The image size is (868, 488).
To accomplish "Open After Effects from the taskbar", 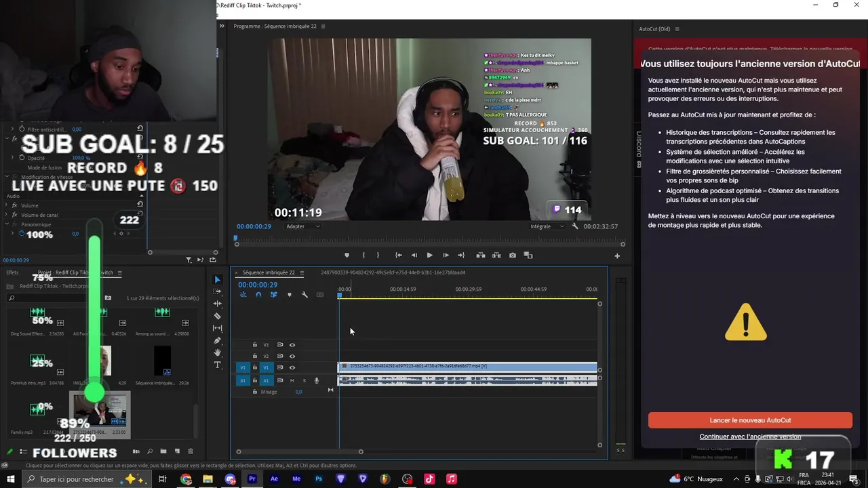I will (274, 479).
